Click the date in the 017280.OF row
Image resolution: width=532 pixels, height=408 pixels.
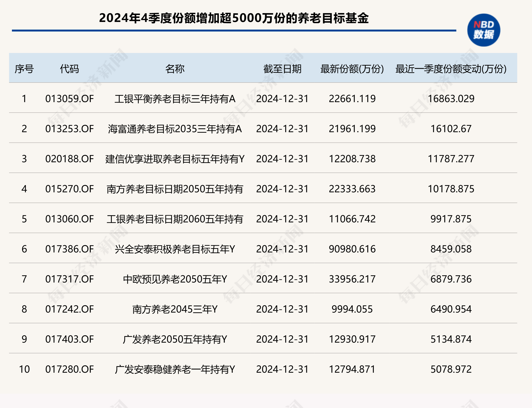tap(282, 370)
